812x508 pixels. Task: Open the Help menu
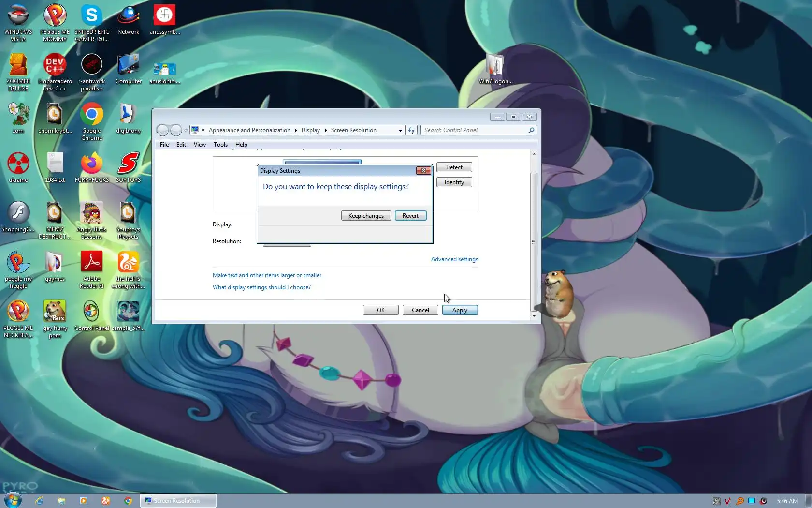pos(241,145)
